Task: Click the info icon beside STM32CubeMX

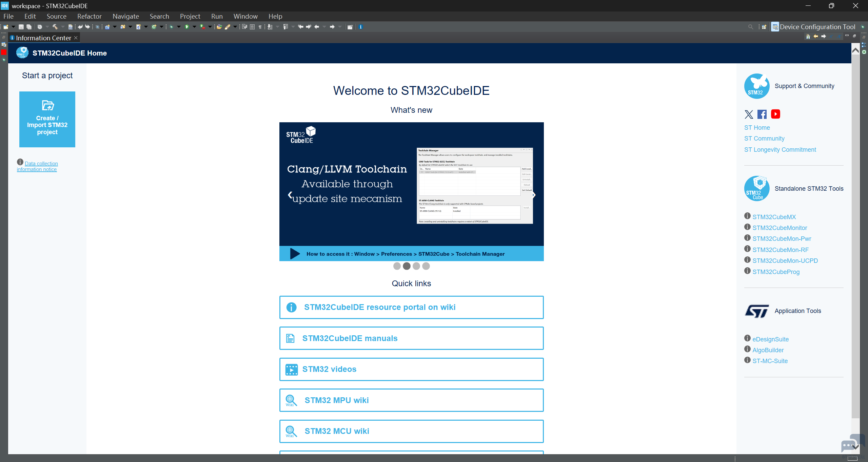Action: pos(747,216)
